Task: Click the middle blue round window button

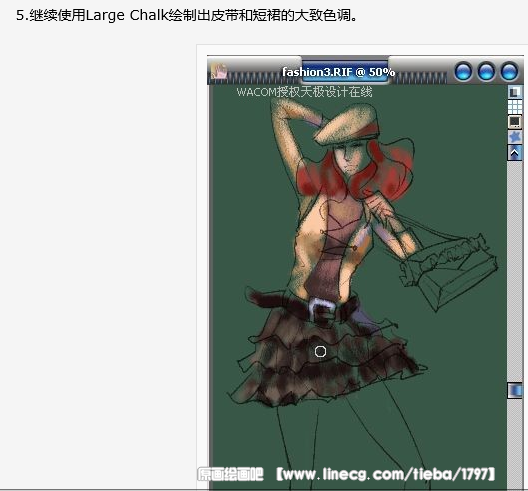Action: [486, 71]
